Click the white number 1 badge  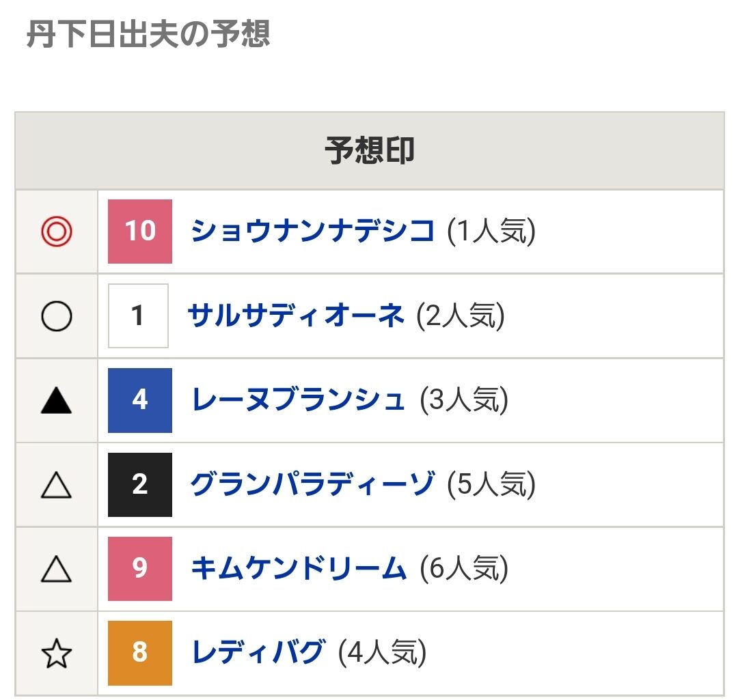pos(138,316)
